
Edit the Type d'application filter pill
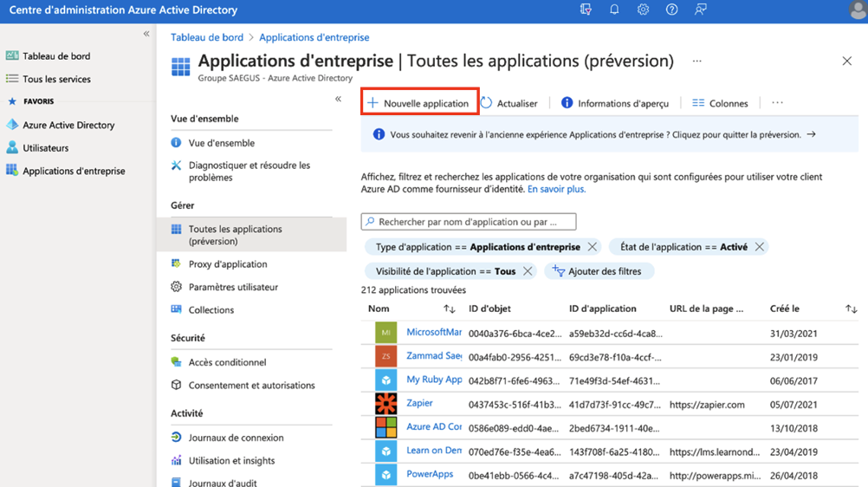click(477, 247)
